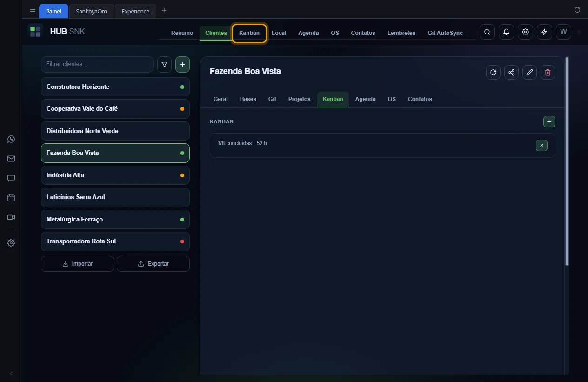The height and width of the screenshot is (382, 588).
Task: Open the header settings gear button
Action: [525, 32]
